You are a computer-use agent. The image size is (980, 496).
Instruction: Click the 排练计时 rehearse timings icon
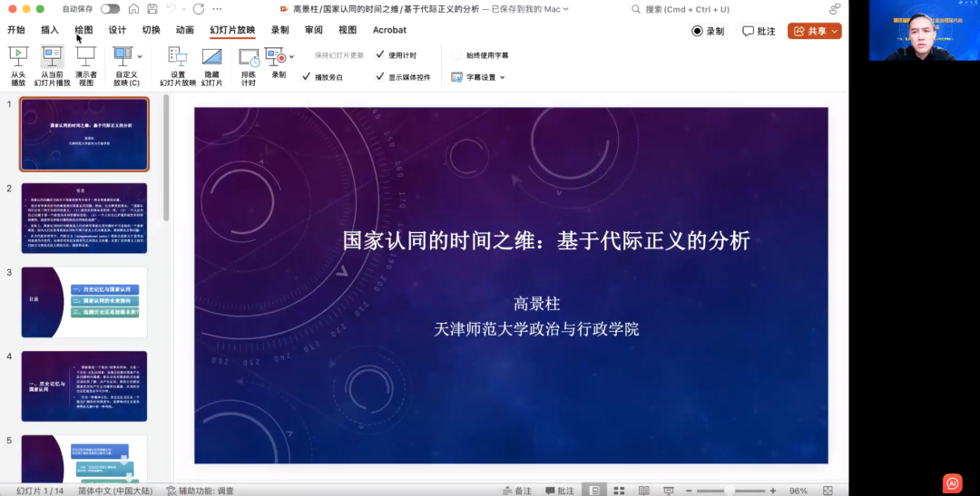coord(249,59)
